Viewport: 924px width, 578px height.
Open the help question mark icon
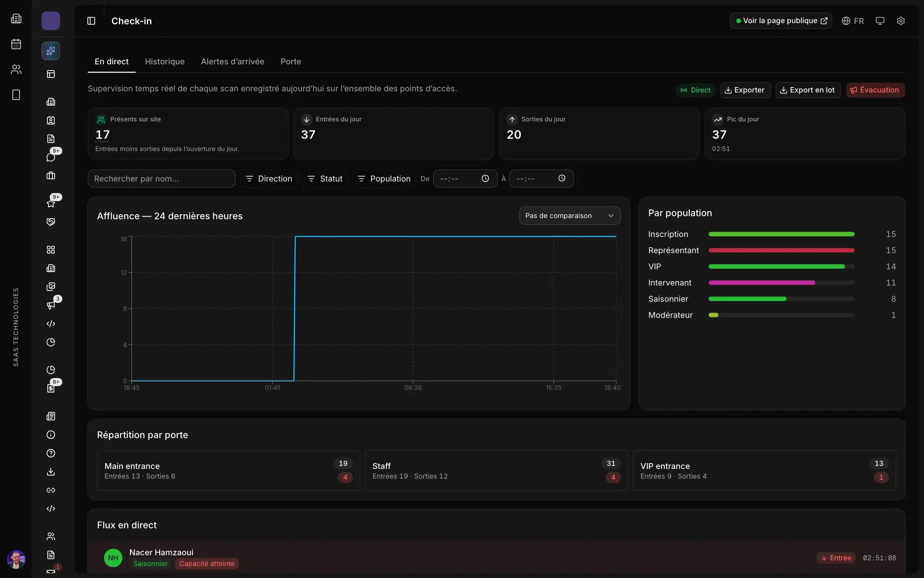(x=51, y=453)
